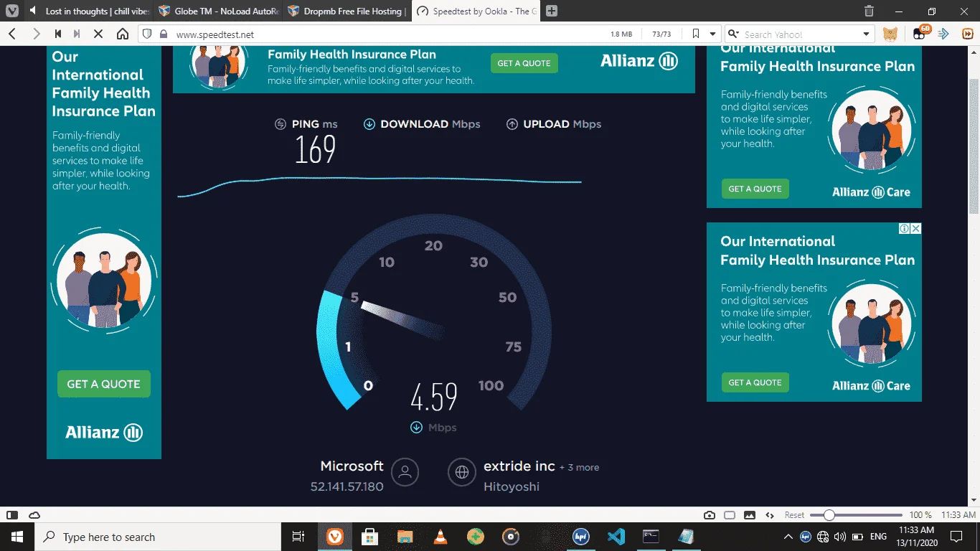This screenshot has width=980, height=551.
Task: Open Task View on the taskbar
Action: [x=299, y=537]
